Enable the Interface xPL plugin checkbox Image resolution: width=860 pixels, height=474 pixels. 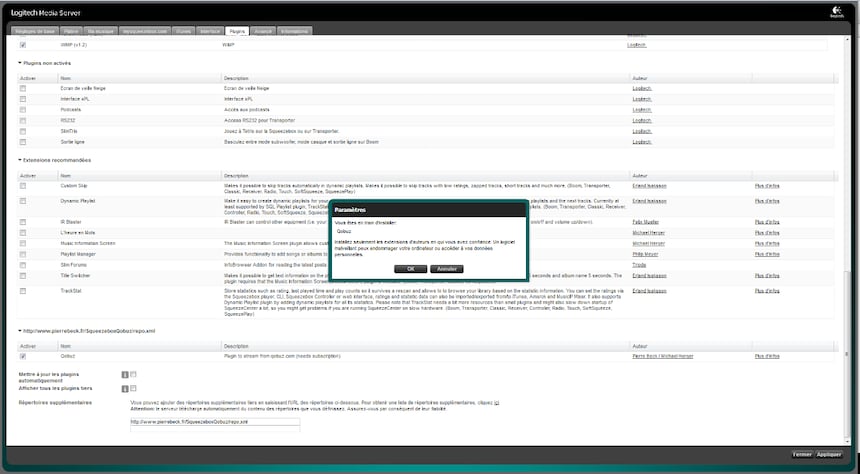pyautogui.click(x=23, y=99)
